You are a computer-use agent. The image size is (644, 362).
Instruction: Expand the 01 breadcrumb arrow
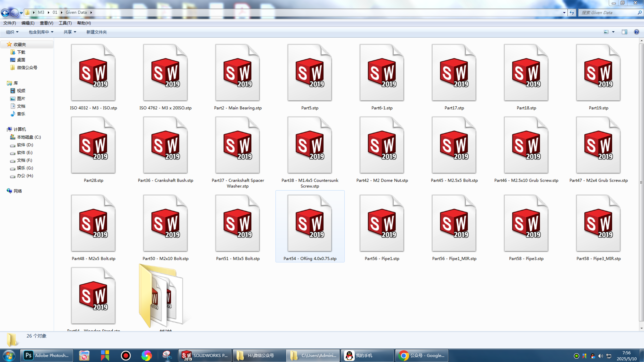(62, 13)
